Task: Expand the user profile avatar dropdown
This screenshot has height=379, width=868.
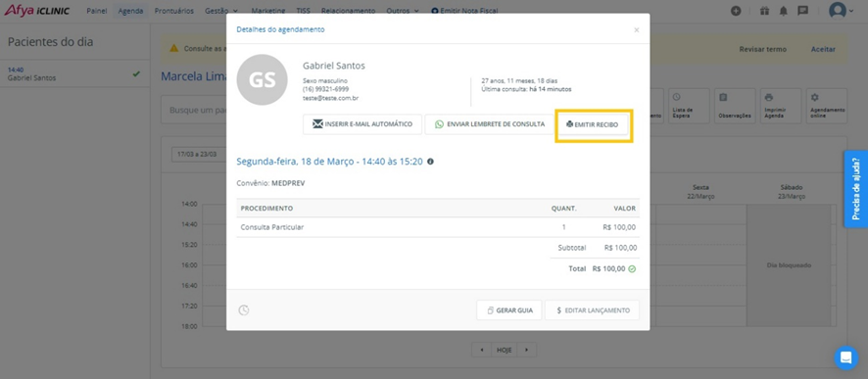Action: click(x=841, y=11)
